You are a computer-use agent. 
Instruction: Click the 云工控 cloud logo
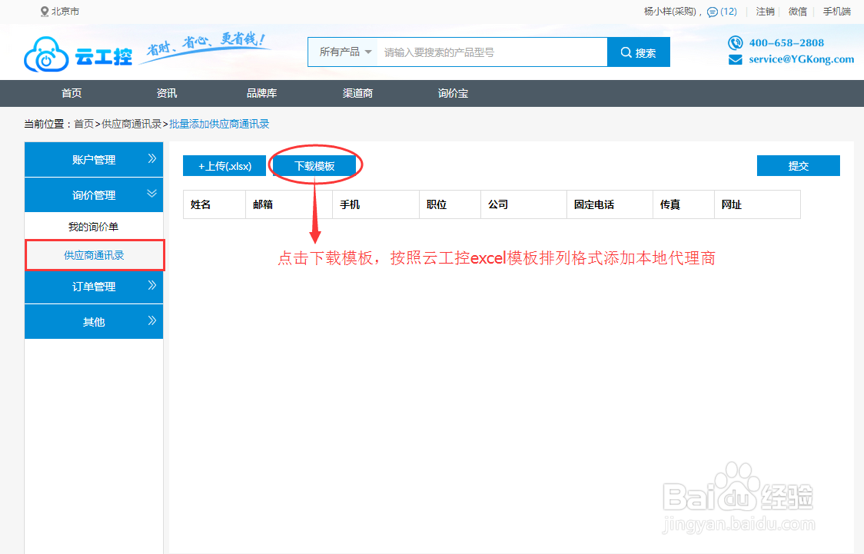[78, 55]
